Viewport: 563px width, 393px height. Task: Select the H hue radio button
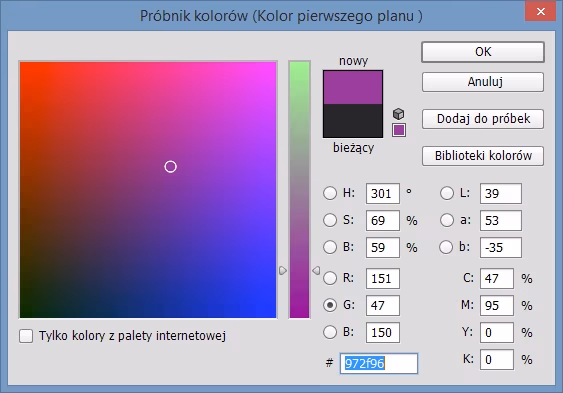330,193
